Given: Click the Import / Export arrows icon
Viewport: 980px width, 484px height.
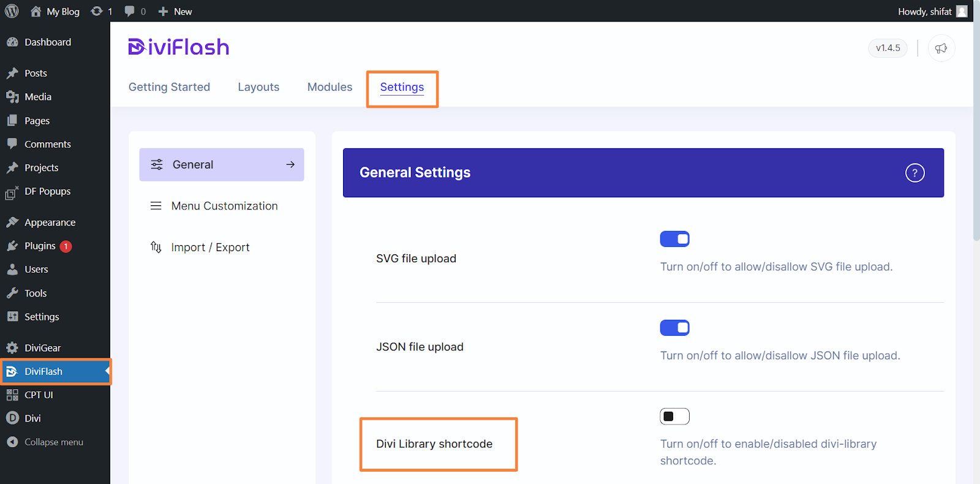Looking at the screenshot, I should coord(156,247).
